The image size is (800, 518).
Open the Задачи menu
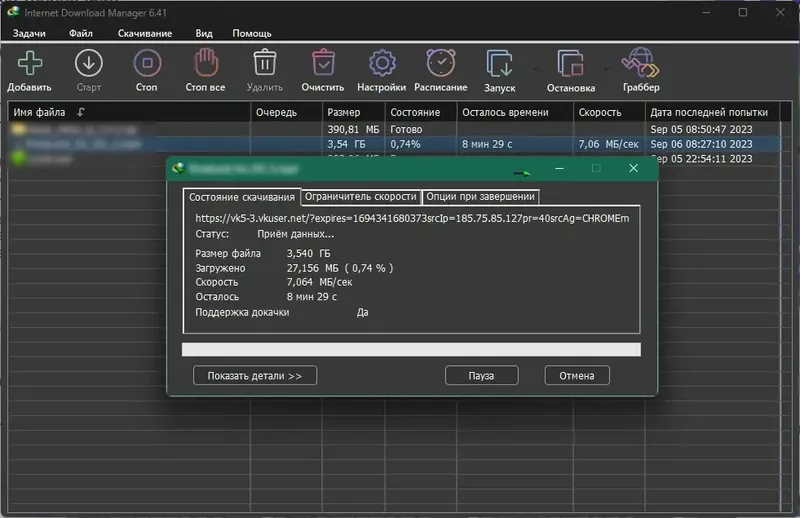pos(29,33)
